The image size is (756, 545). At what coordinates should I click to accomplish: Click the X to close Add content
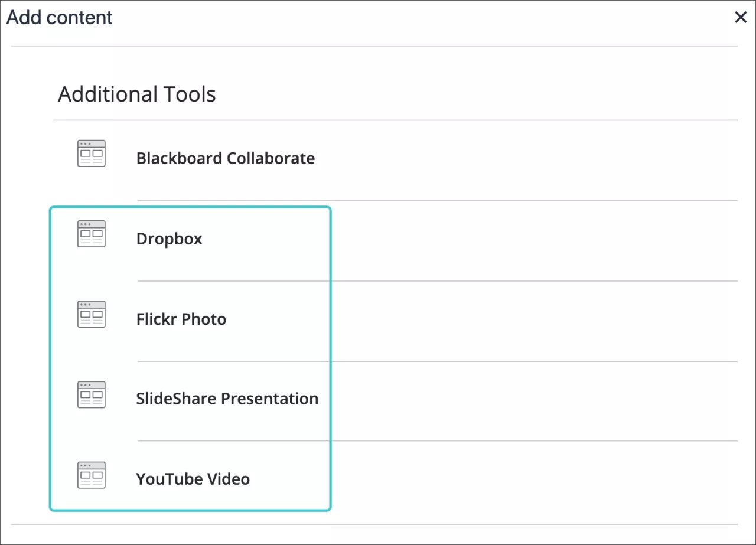[741, 17]
